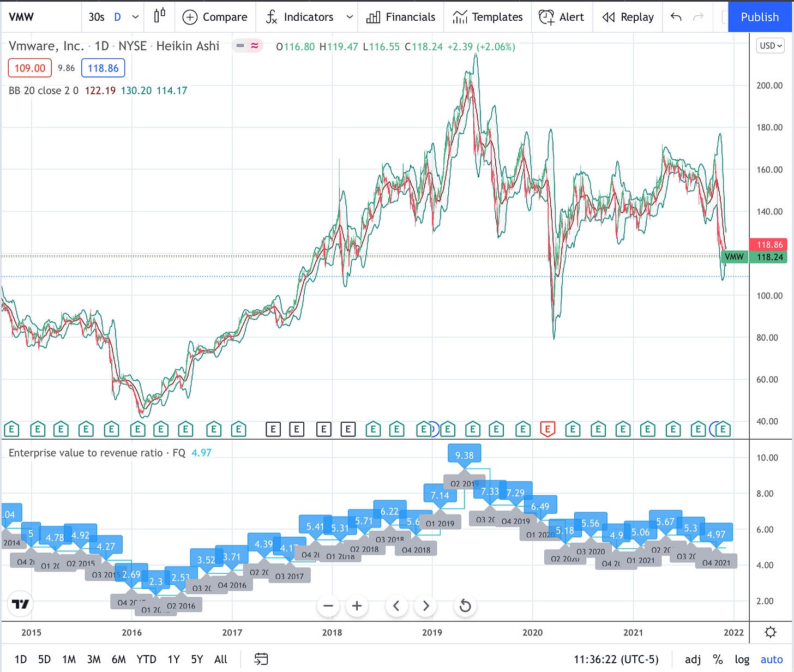
Task: Click the BB 20 close indicator legend
Action: coord(44,91)
